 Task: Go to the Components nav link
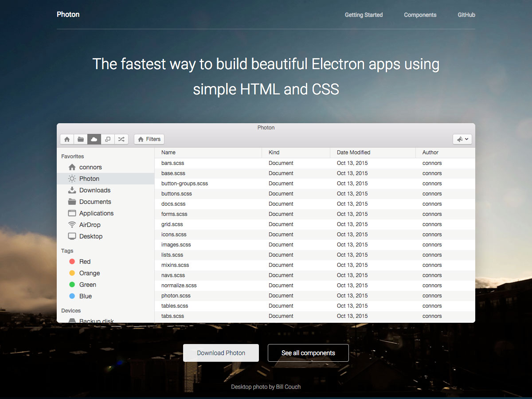tap(420, 15)
